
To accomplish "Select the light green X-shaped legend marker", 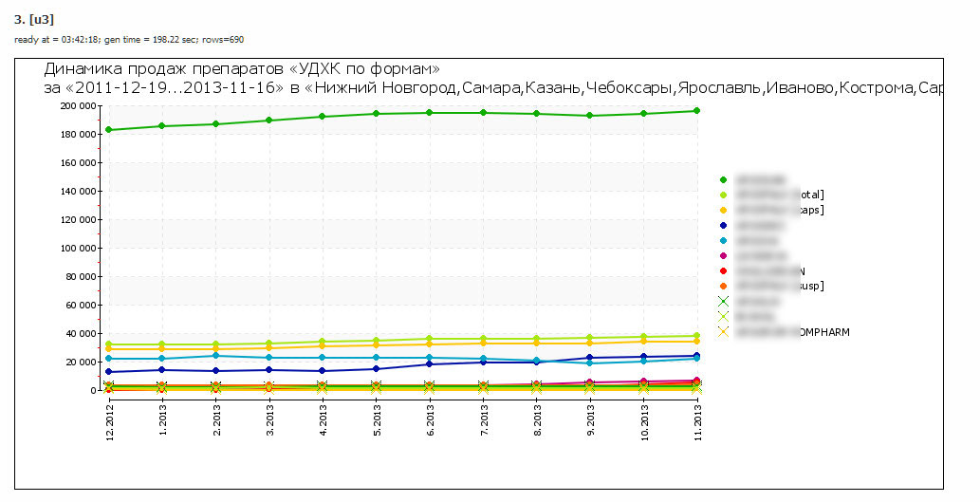I will 724,316.
